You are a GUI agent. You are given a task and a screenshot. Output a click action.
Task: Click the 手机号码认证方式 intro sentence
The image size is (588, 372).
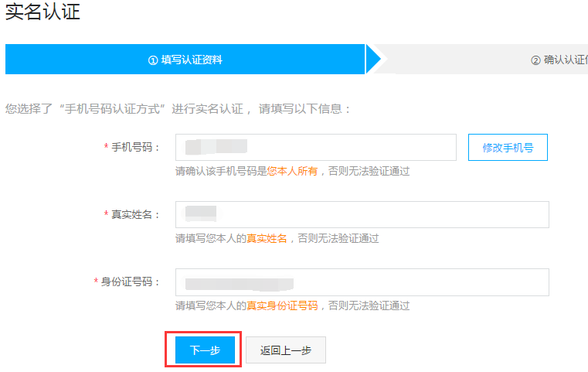178,108
